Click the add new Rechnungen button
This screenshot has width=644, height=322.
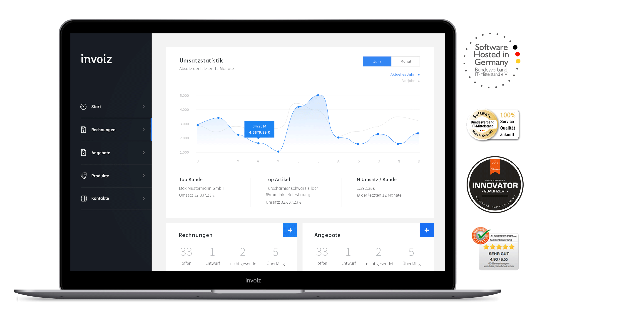coord(290,230)
